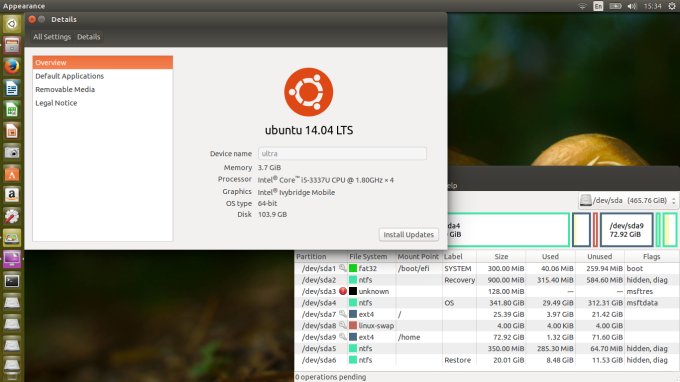
Task: Click the key icon beside /dev/sda7
Action: coord(343,314)
